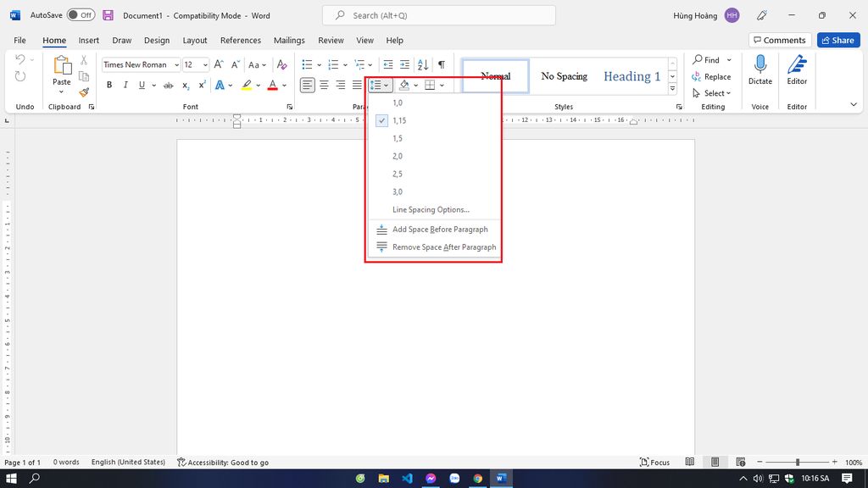Center align text
868x488 pixels.
coord(324,86)
